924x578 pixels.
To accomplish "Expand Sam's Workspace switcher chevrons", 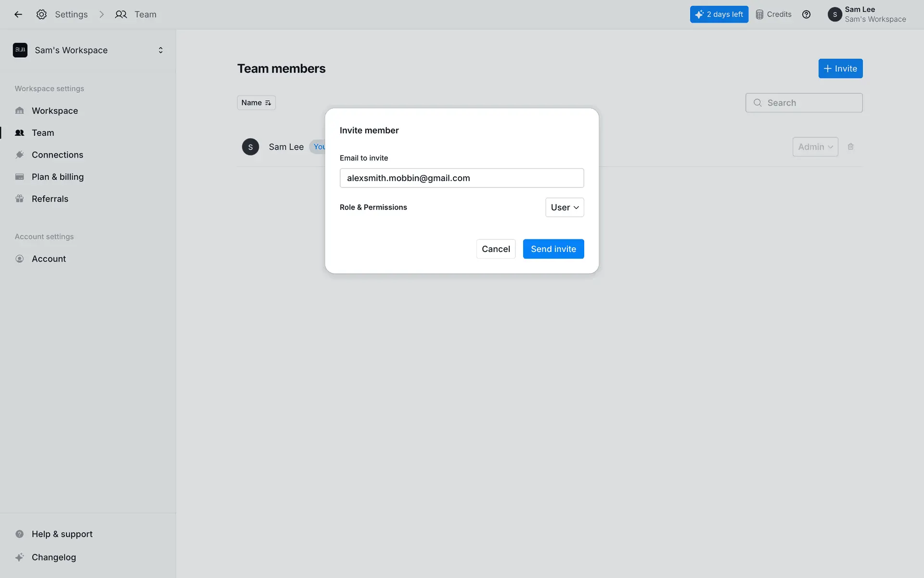I will [x=161, y=50].
